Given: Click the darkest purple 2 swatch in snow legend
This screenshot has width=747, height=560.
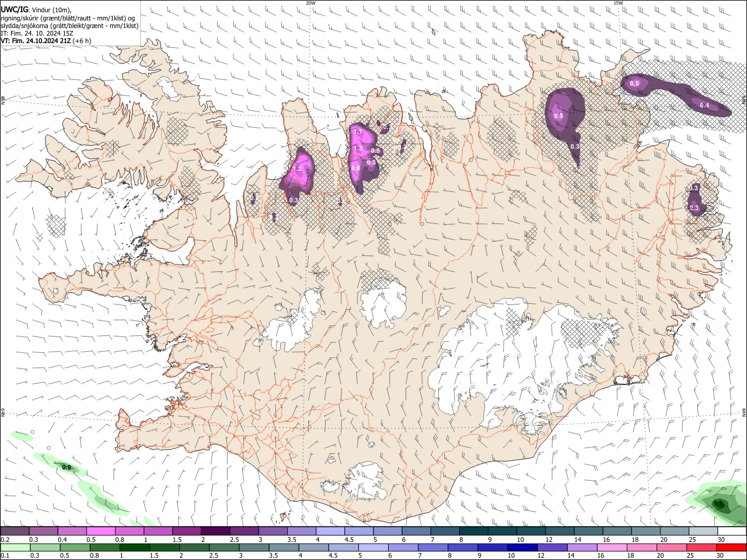Looking at the screenshot, I should [215, 531].
